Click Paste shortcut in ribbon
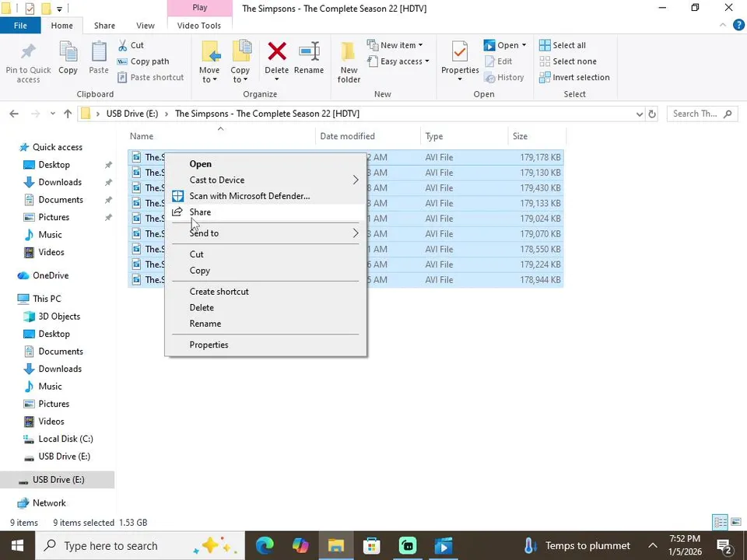 click(x=150, y=77)
